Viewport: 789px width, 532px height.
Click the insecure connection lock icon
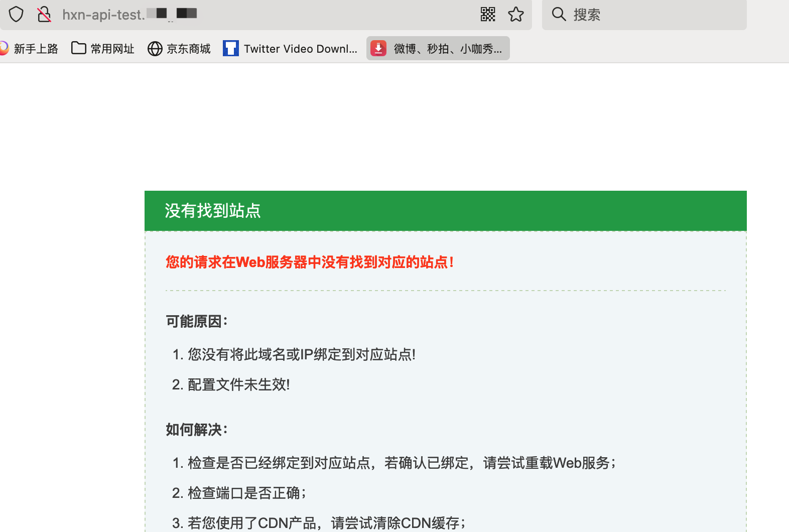pos(44,14)
